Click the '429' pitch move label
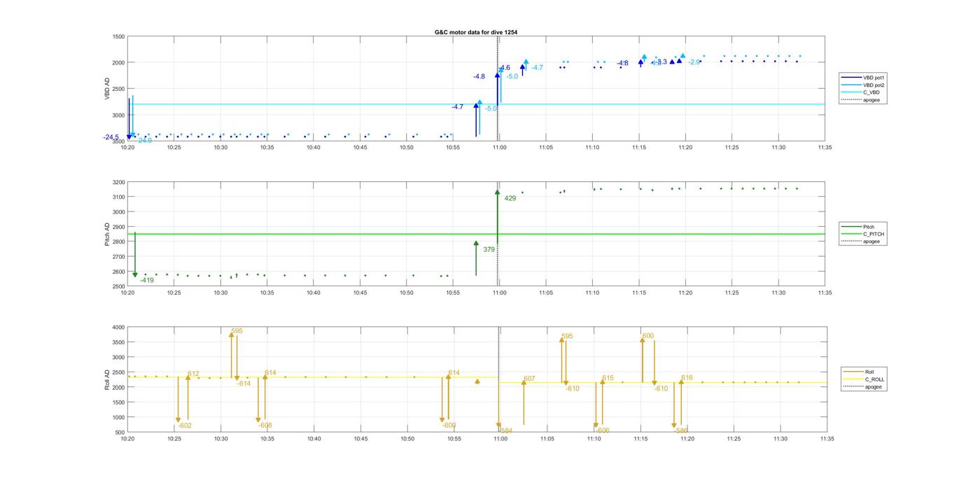 [510, 199]
